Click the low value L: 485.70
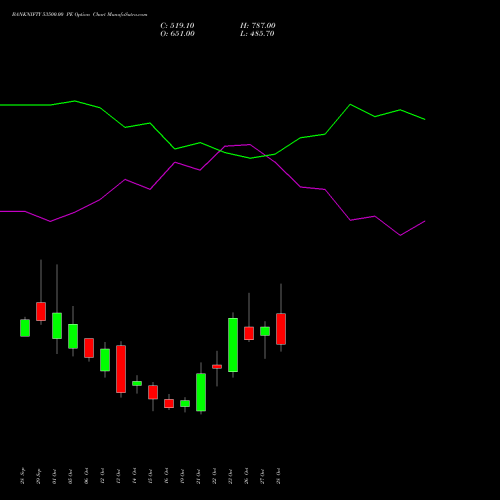The width and height of the screenshot is (500, 500). tap(257, 34)
